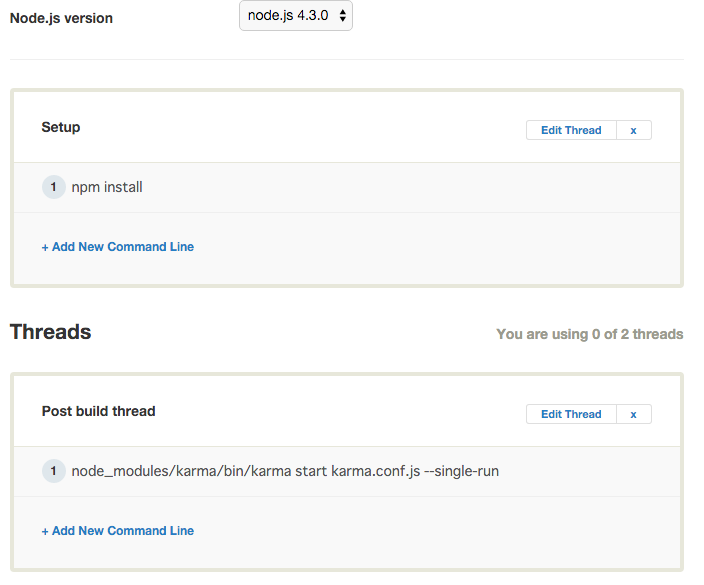Viewport: 704px width, 585px height.
Task: Click the step 1 badge beside npm install
Action: tap(54, 187)
